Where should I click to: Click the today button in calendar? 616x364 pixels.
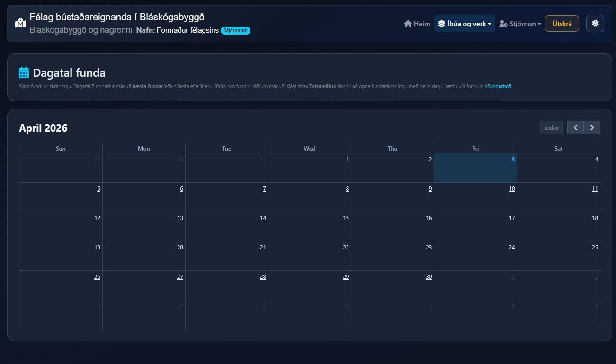[x=551, y=128]
